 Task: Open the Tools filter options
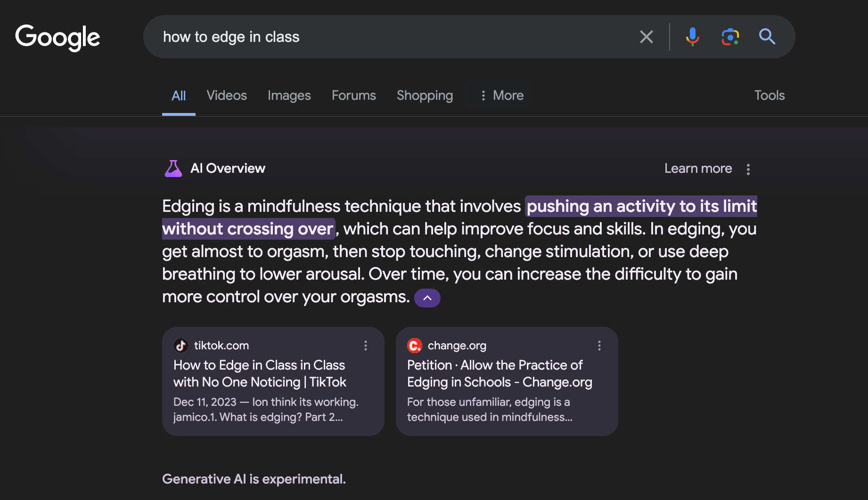click(769, 96)
